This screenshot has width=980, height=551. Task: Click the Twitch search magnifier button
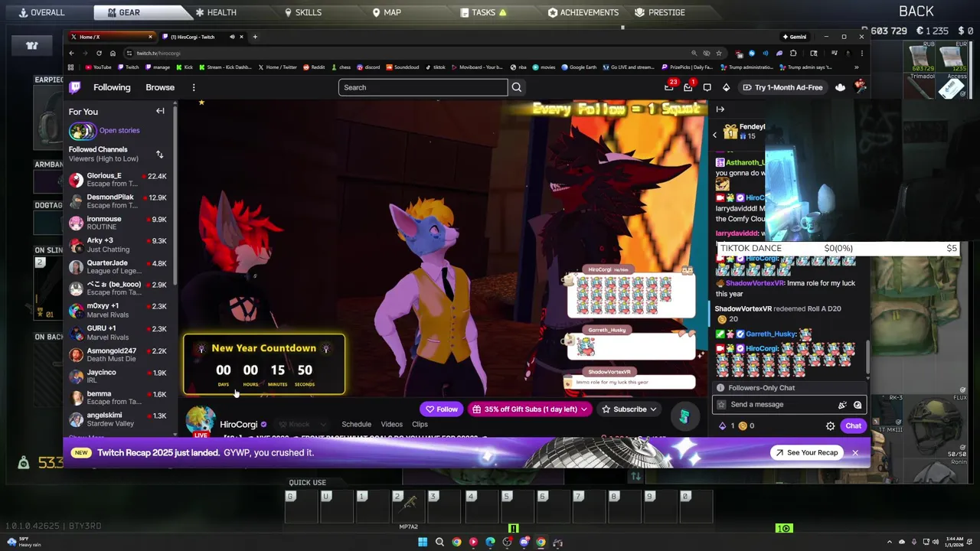(517, 87)
